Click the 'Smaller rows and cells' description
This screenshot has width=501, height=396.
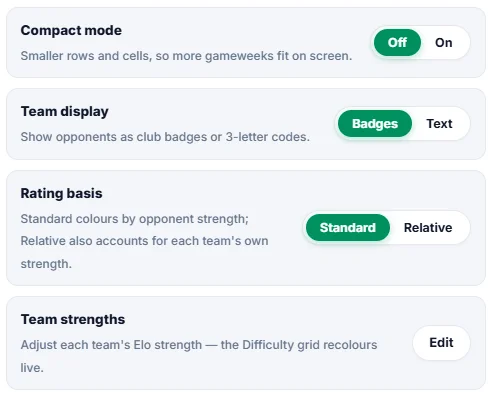point(186,56)
